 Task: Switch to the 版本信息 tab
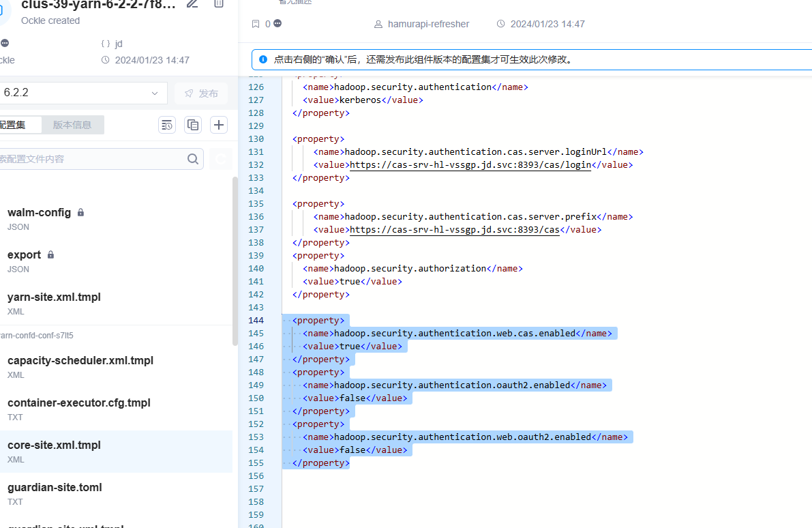point(72,125)
